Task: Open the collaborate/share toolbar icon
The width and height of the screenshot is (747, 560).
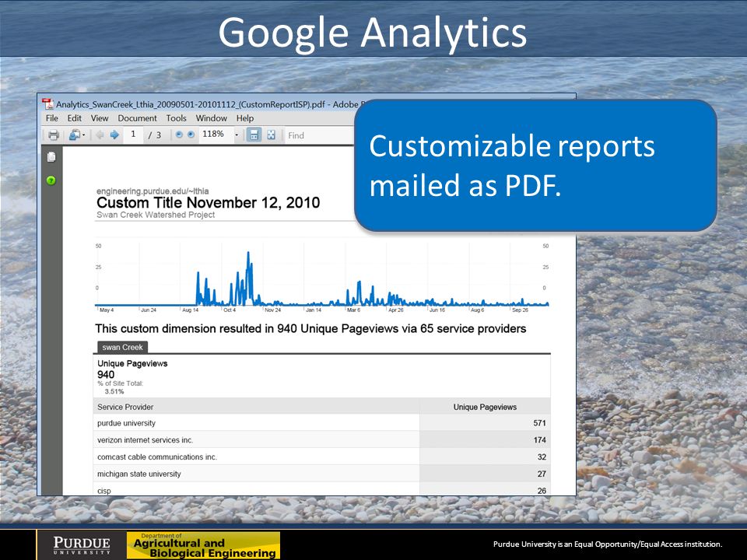Action: pos(76,135)
